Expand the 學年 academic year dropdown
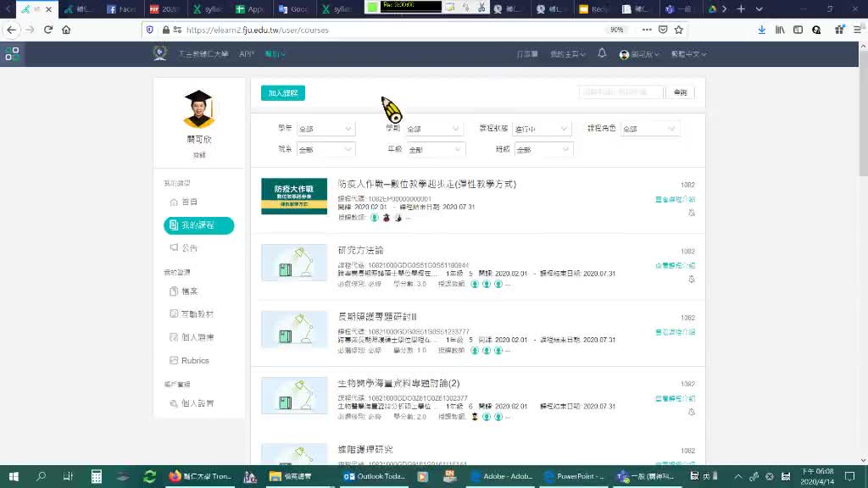This screenshot has width=868, height=488. (325, 128)
